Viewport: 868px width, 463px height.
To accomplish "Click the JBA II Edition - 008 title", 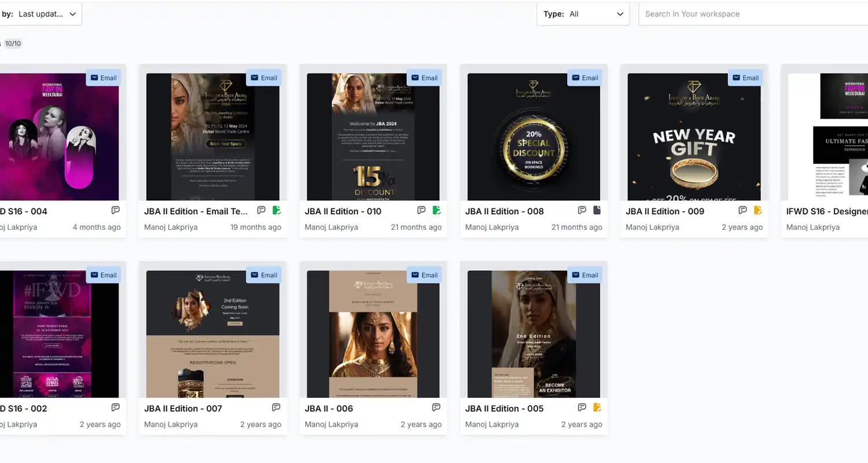I will (x=505, y=211).
